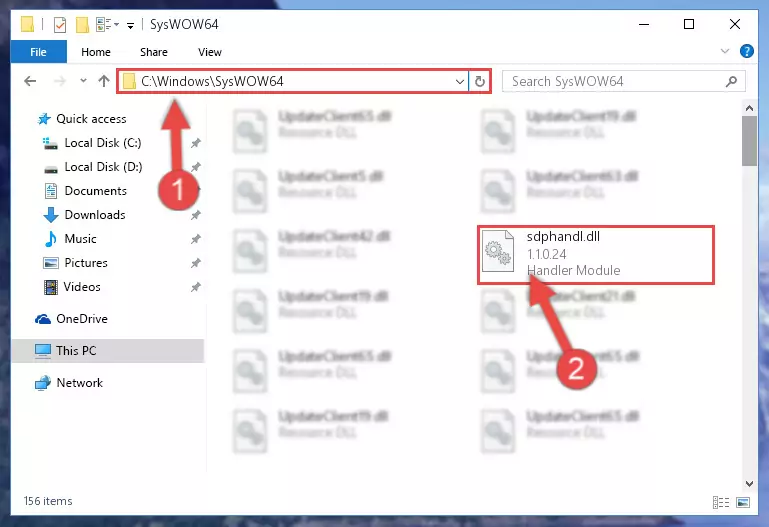Switch to Details view icon in status bar

[720, 502]
